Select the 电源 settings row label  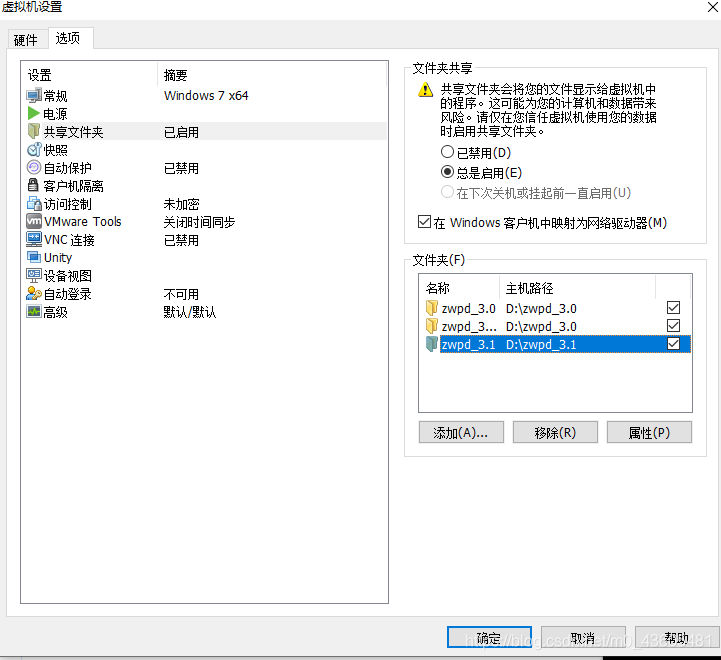coord(55,114)
